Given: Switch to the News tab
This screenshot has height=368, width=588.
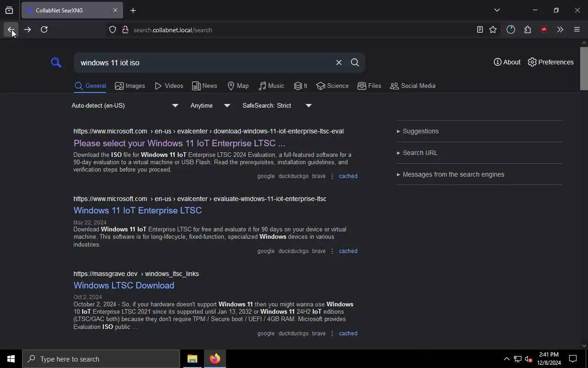Looking at the screenshot, I should (x=204, y=86).
